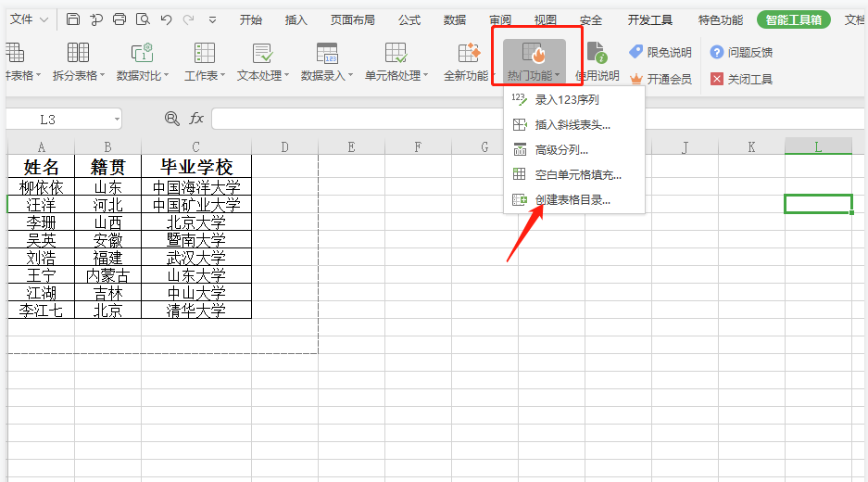Click into the formula bar input
868x482 pixels.
click(537, 119)
